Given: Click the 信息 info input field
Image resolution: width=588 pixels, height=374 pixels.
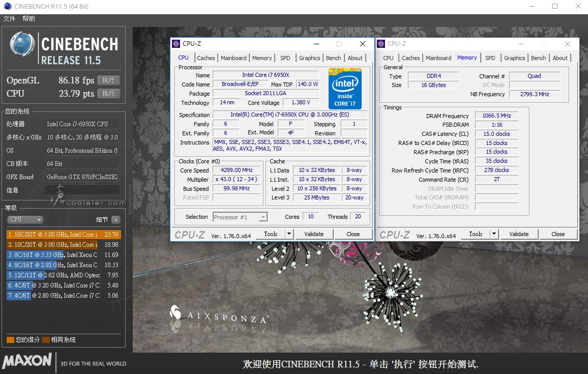Looking at the screenshot, I should point(82,190).
